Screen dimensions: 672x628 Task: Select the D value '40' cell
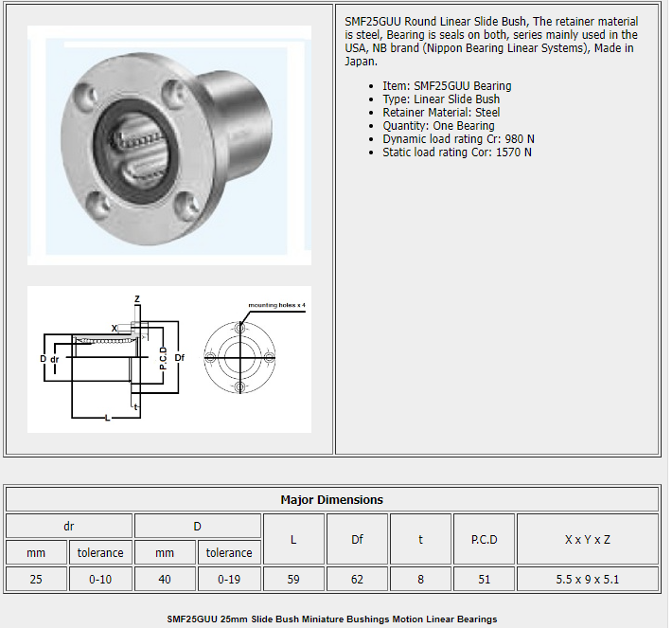pos(165,580)
